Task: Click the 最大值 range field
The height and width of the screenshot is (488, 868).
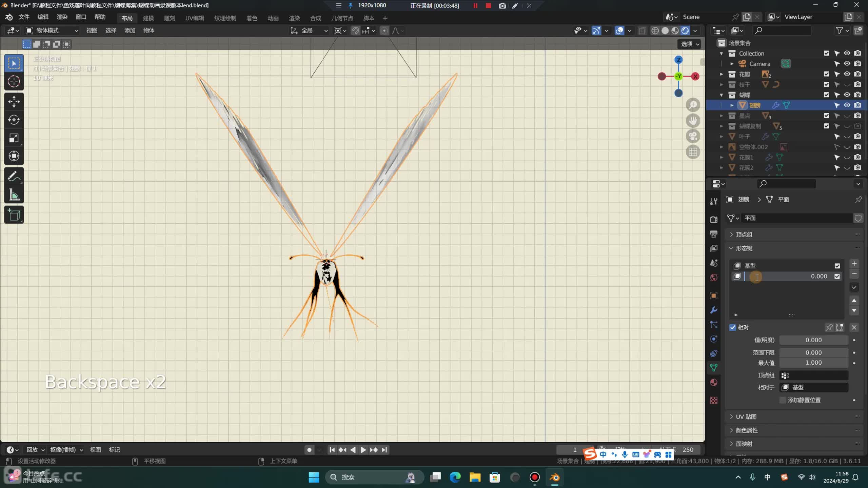Action: click(814, 363)
